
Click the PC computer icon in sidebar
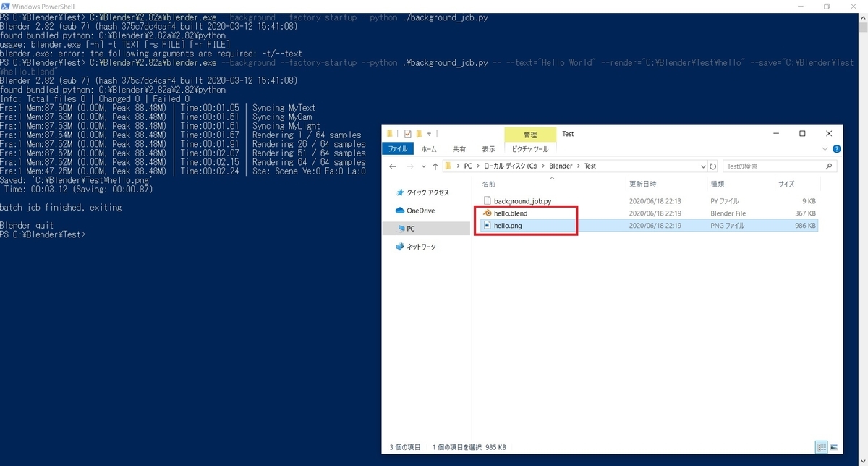pos(400,229)
